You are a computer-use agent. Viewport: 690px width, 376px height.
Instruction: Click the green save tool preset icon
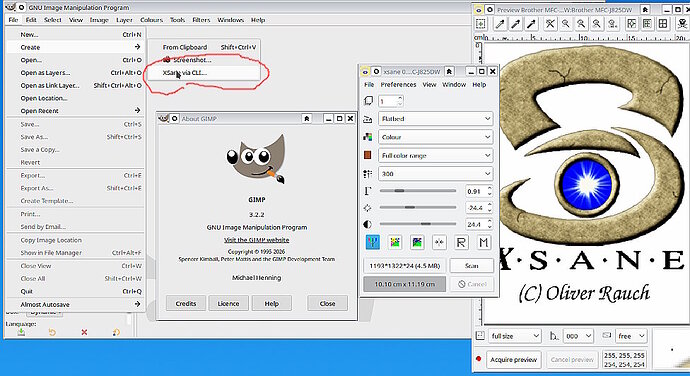[21, 332]
